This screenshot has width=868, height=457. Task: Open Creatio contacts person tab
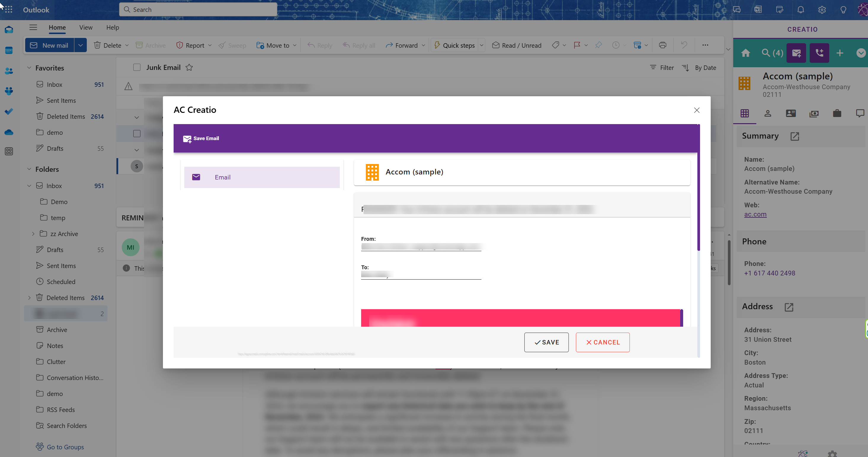[768, 113]
